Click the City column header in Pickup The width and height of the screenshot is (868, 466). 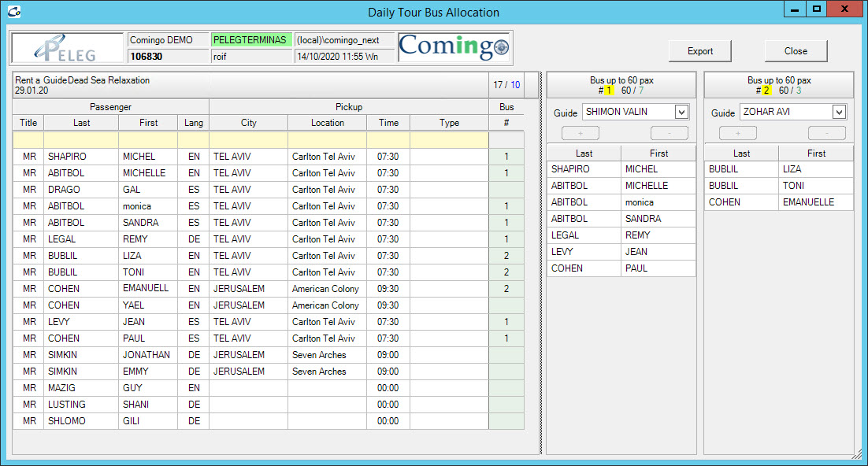(248, 123)
